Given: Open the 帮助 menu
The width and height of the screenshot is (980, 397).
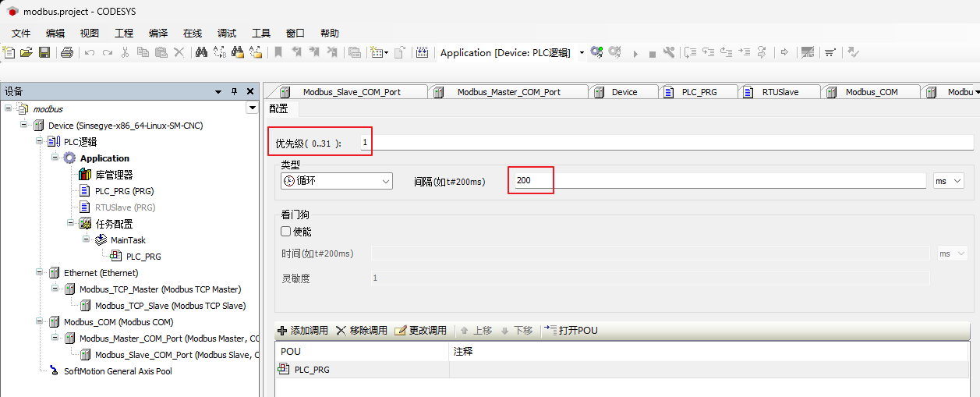Looking at the screenshot, I should (x=330, y=33).
